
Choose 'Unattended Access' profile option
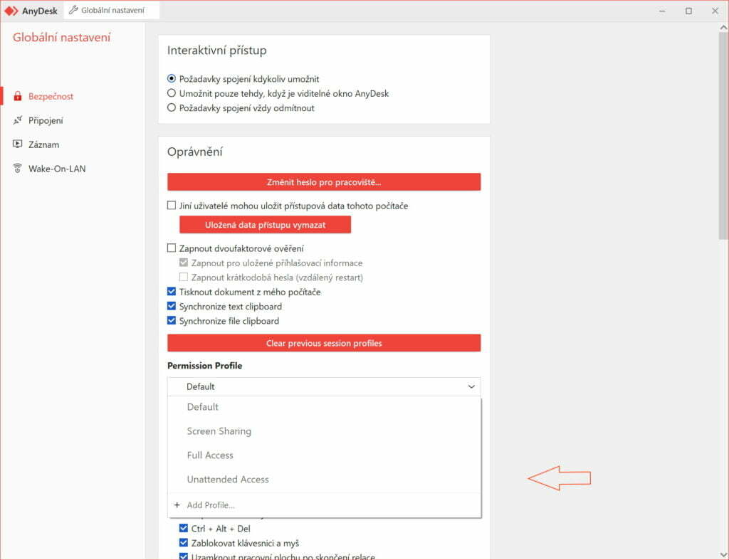click(x=324, y=479)
